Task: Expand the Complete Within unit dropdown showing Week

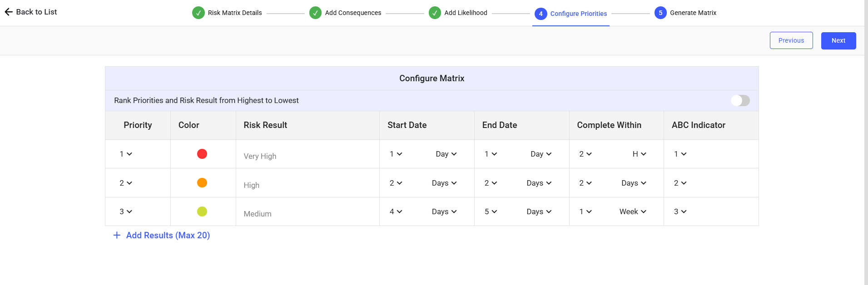Action: (633, 211)
